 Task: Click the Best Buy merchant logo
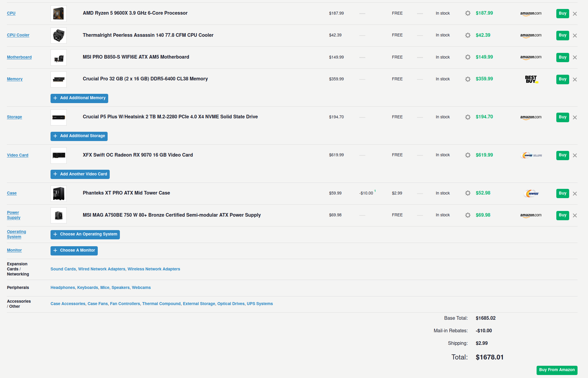pos(531,79)
